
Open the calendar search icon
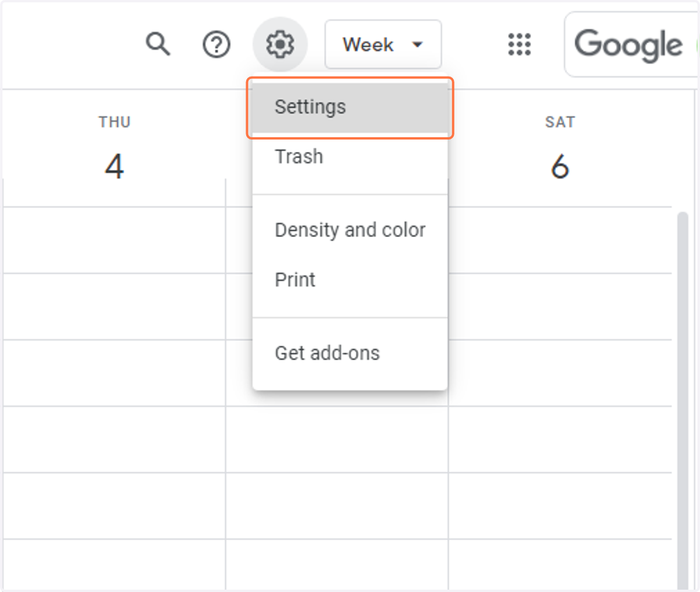(x=157, y=44)
